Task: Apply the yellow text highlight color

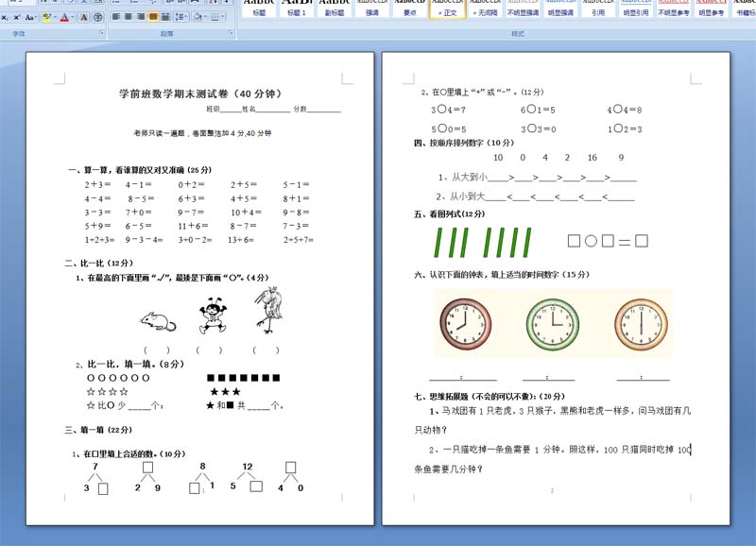Action: (46, 17)
